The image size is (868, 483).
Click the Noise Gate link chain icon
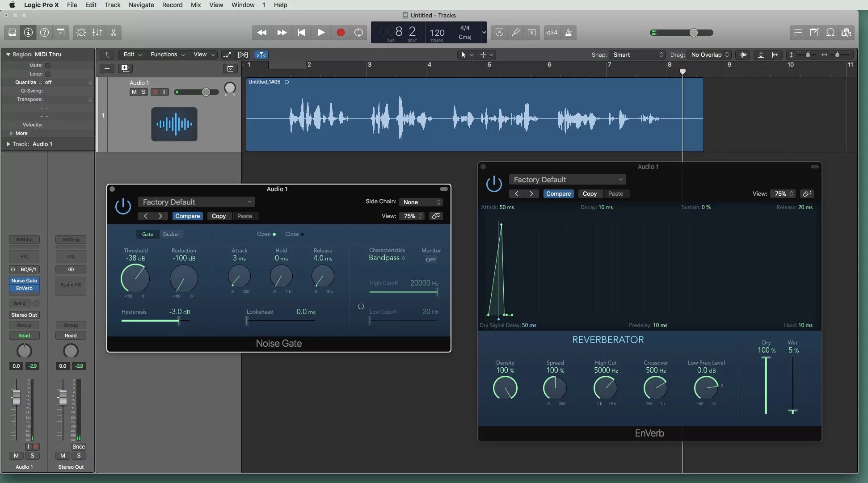(x=436, y=216)
